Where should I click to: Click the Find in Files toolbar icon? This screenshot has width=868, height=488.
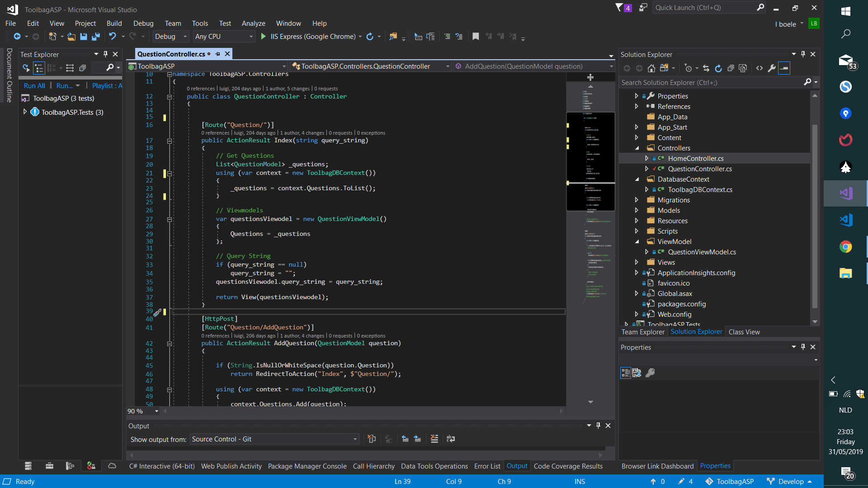point(393,37)
